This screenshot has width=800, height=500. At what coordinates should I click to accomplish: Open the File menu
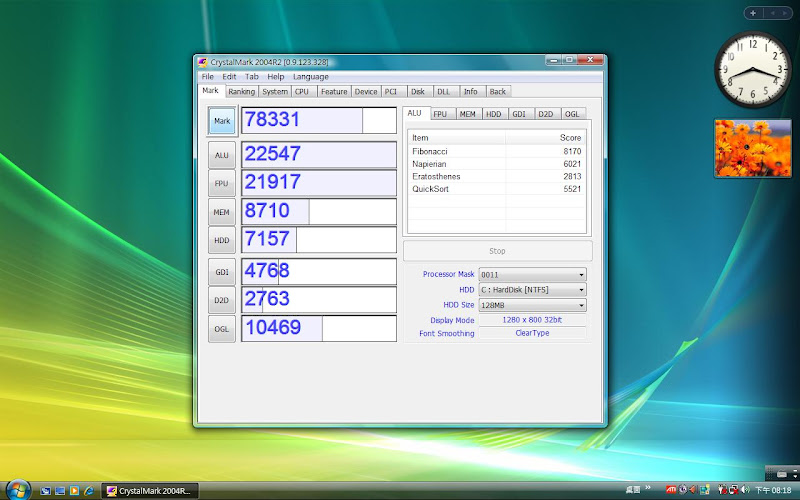[208, 77]
